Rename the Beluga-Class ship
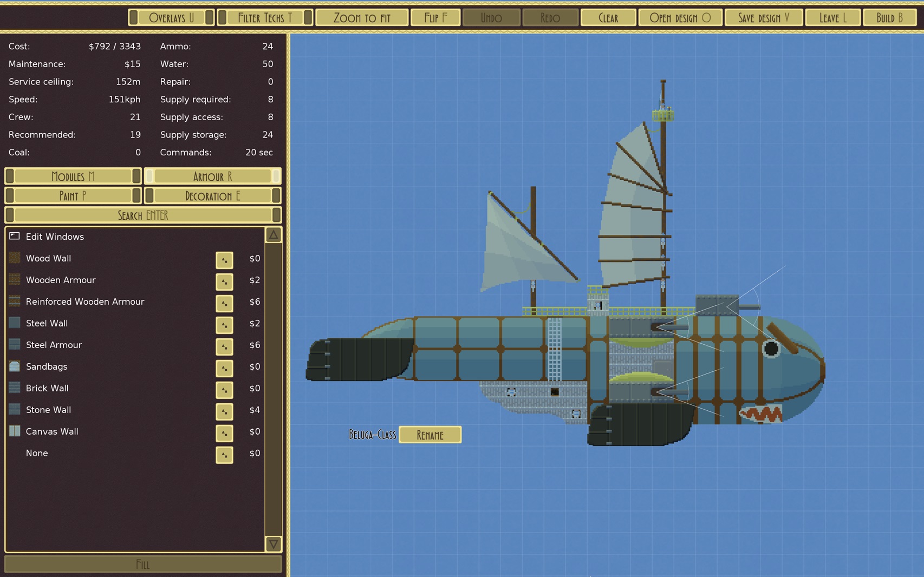The image size is (924, 577). pyautogui.click(x=430, y=435)
